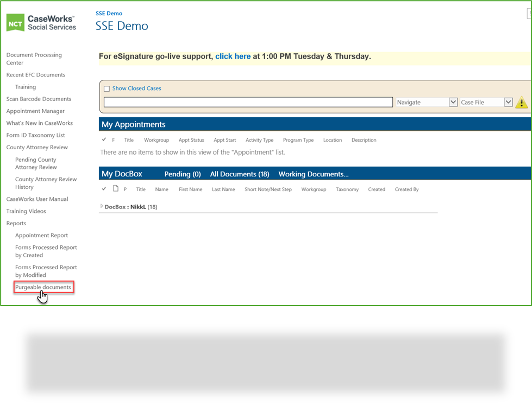Image resolution: width=532 pixels, height=406 pixels.
Task: Open the Appointment Report
Action: point(41,235)
